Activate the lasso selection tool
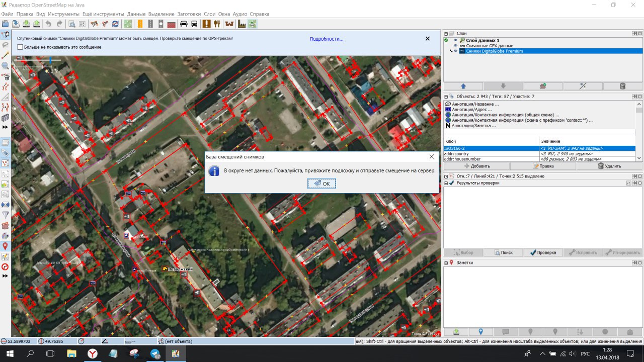 click(6, 45)
